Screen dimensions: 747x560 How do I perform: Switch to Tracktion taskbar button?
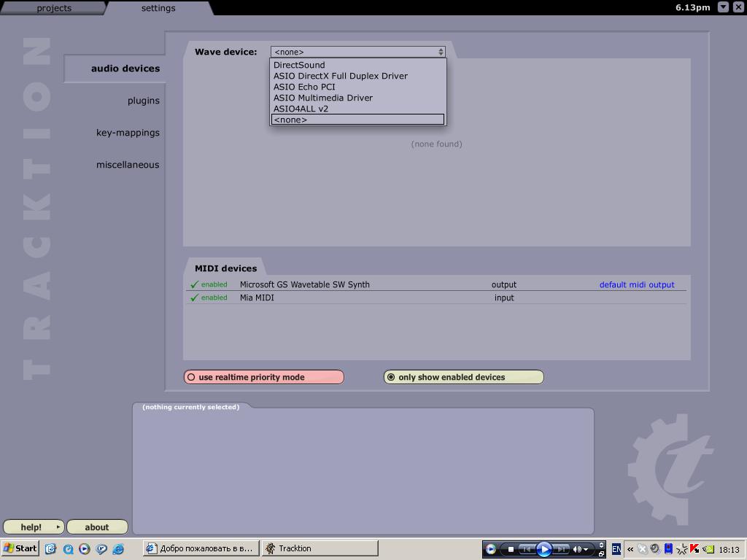320,548
